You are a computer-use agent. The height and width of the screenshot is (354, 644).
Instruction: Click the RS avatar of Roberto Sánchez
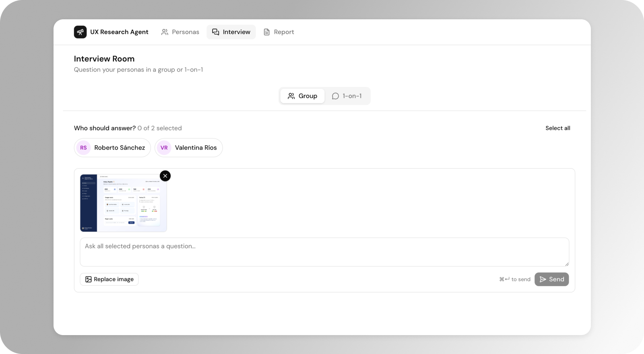click(83, 148)
